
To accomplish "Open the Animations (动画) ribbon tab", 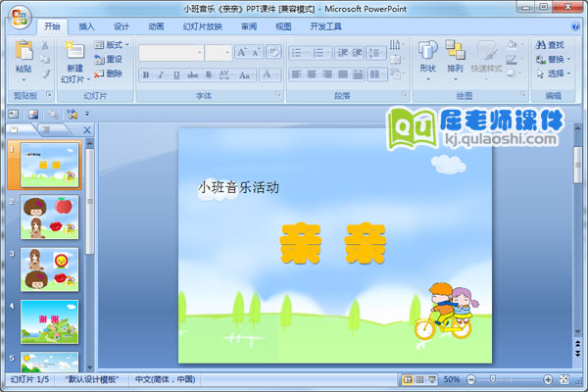I will [x=156, y=26].
